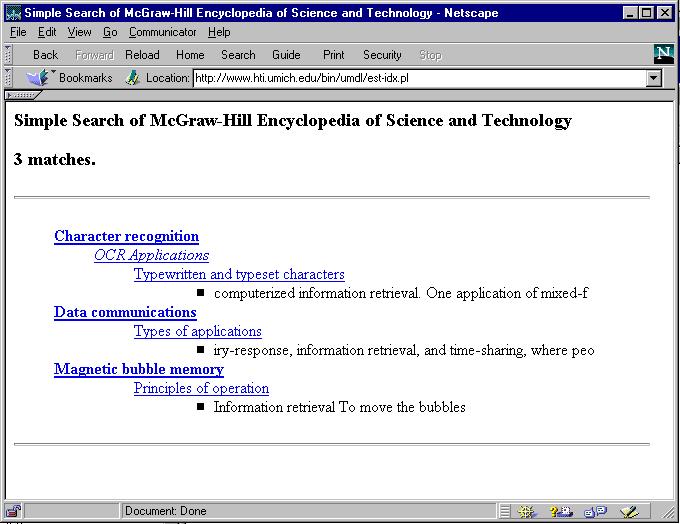This screenshot has width=680, height=524.
Task: Click the component bar grip handle
Action: (x=504, y=511)
